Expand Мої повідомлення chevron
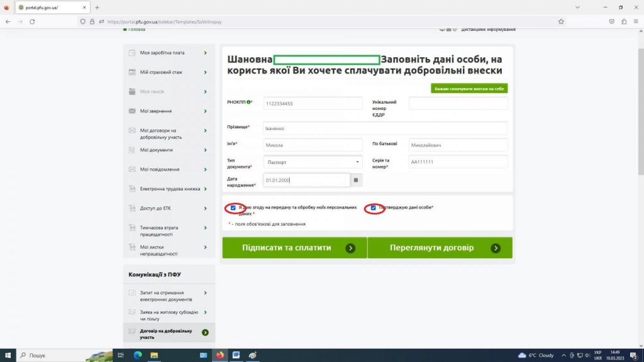Viewport: 644px width, 362px height. 206,170
